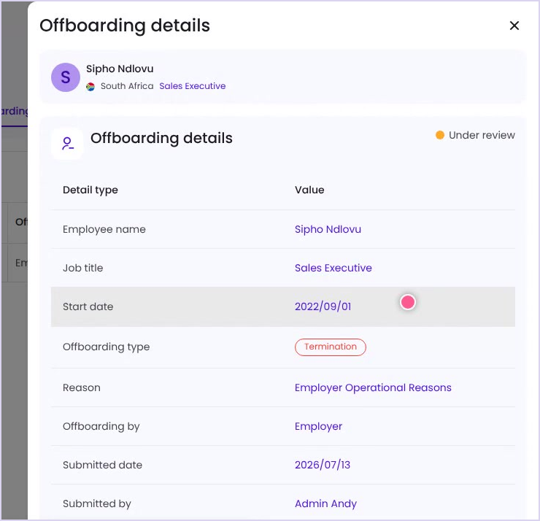Viewport: 540px width, 521px height.
Task: Select the Sales Executive value in Job title row
Action: click(333, 268)
